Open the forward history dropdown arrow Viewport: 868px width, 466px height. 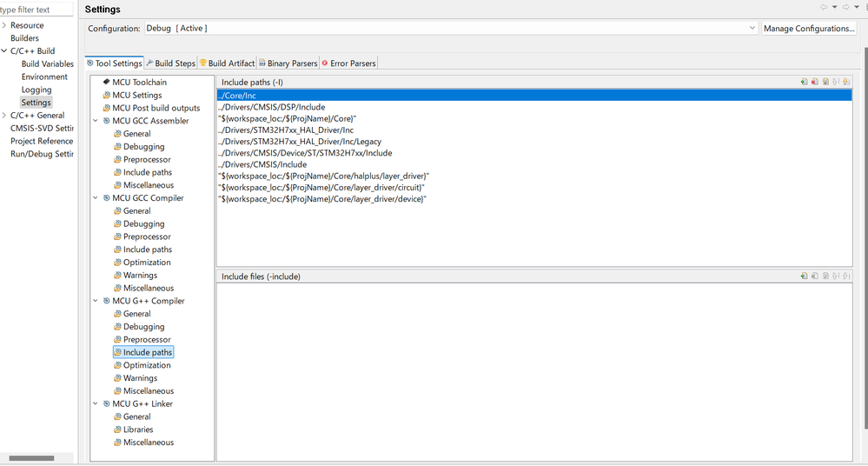click(857, 7)
